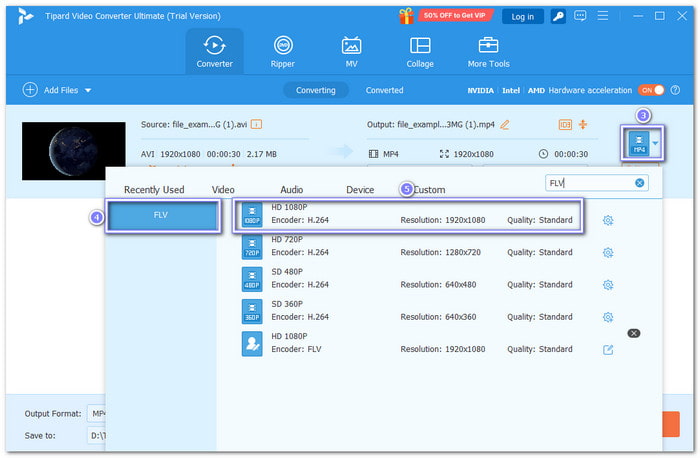Open source file info icon
This screenshot has width=700, height=458.
(256, 125)
